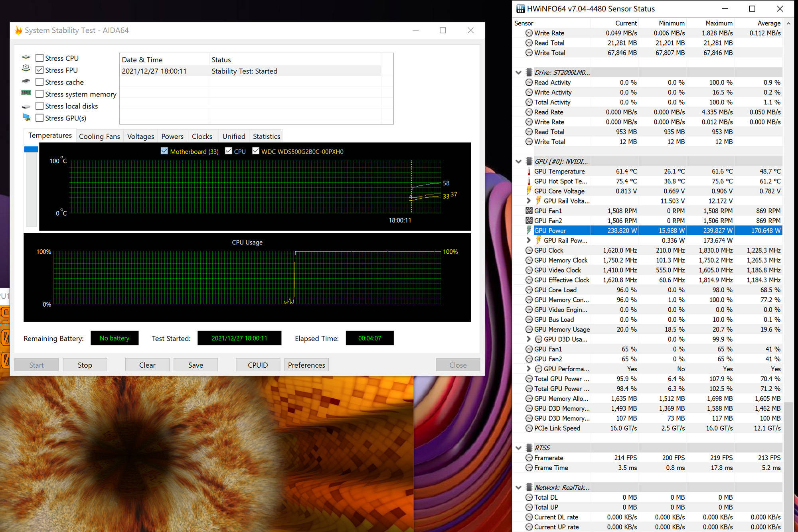The width and height of the screenshot is (798, 532).
Task: Click the Maximum column header in HWiNFO
Action: point(711,23)
